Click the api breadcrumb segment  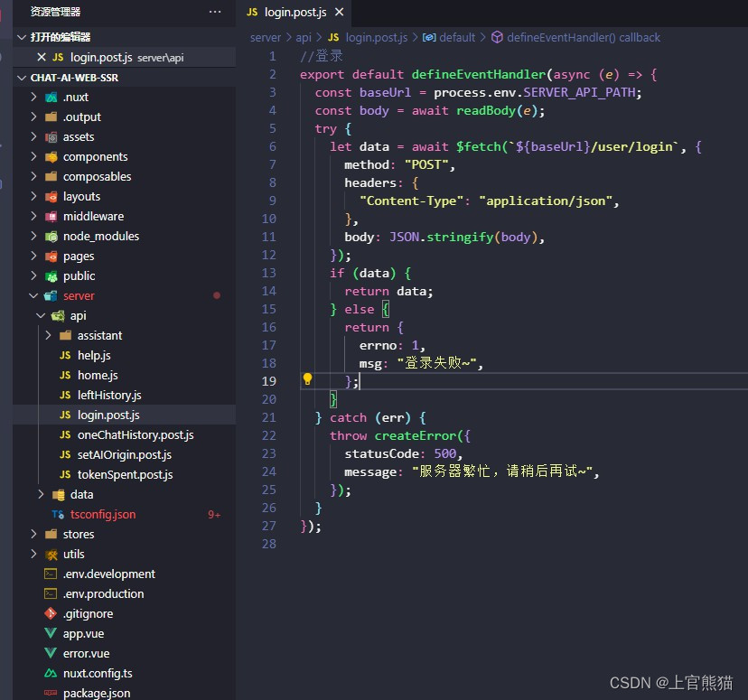click(304, 38)
